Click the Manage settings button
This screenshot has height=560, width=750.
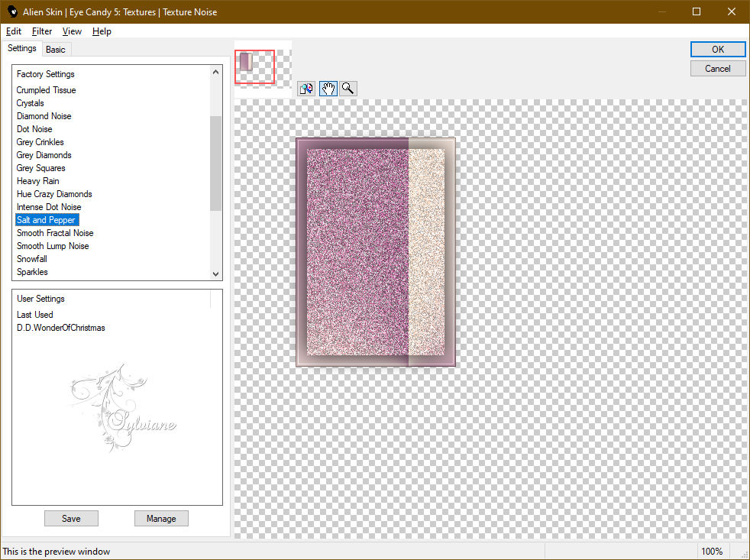[161, 518]
